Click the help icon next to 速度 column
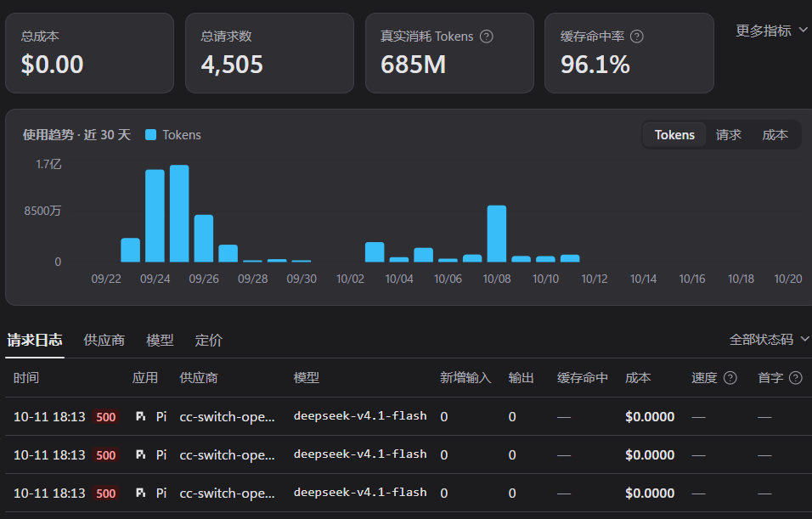 coord(730,378)
